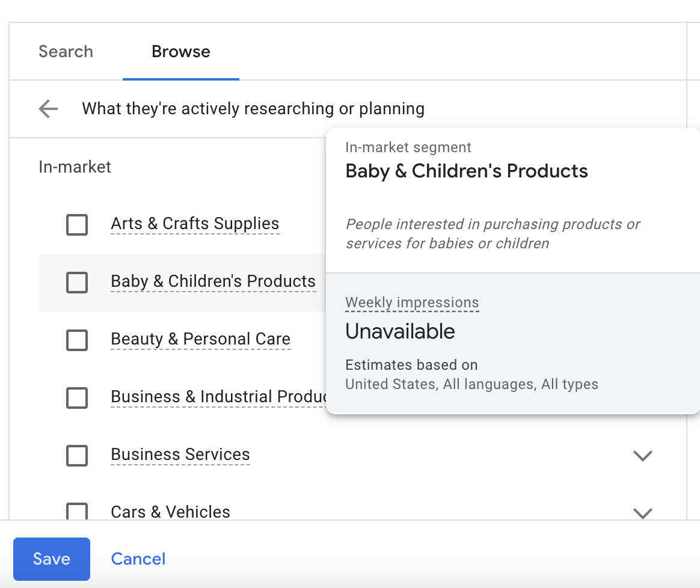
Task: Check the Business Services checkbox
Action: (77, 455)
